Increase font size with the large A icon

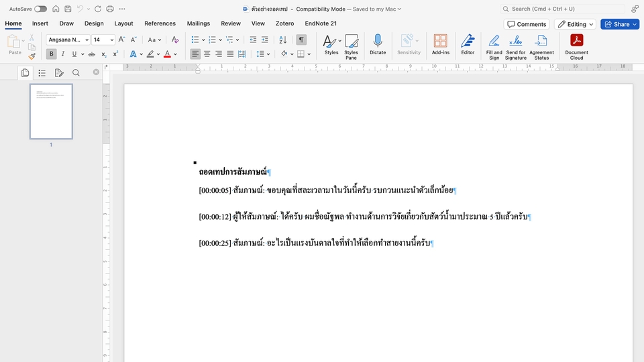point(121,40)
